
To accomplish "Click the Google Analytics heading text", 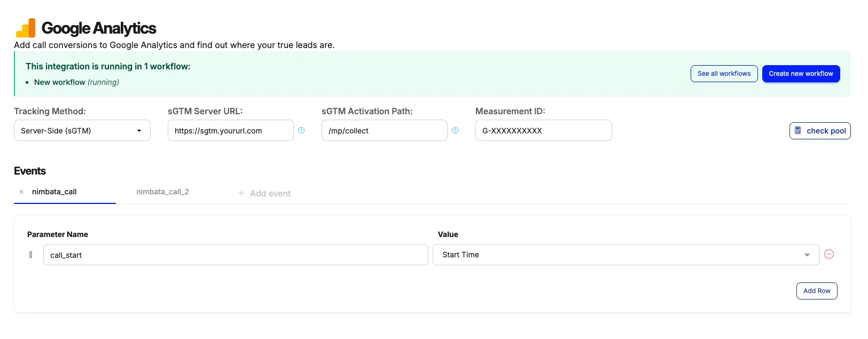I will (x=99, y=28).
